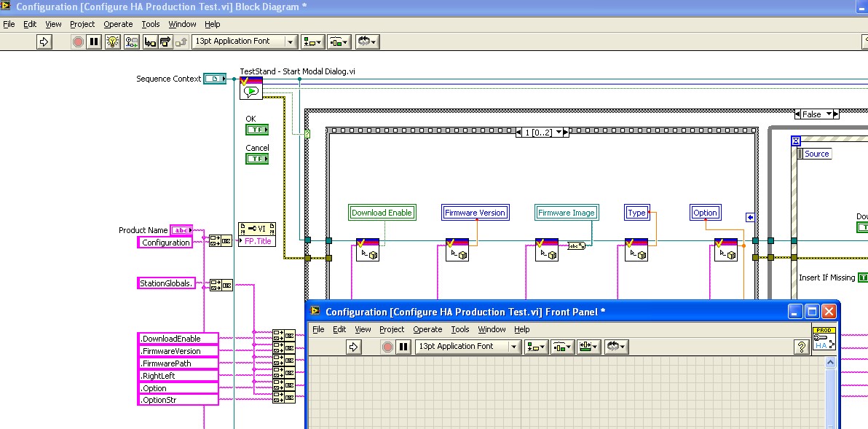Viewport: 868px width, 429px height.
Task: Toggle Retain Wire Values button
Action: [x=131, y=42]
